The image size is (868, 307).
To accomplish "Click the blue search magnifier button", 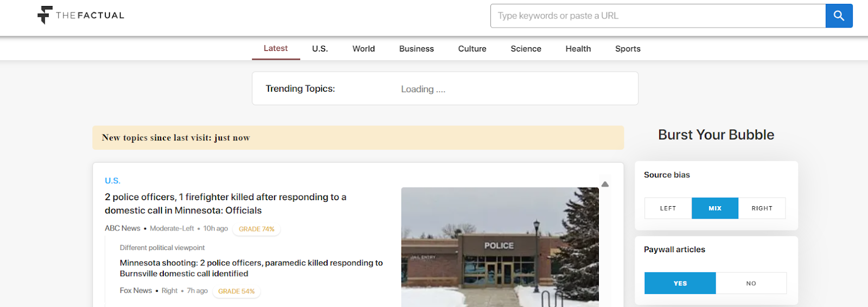I will (x=839, y=16).
